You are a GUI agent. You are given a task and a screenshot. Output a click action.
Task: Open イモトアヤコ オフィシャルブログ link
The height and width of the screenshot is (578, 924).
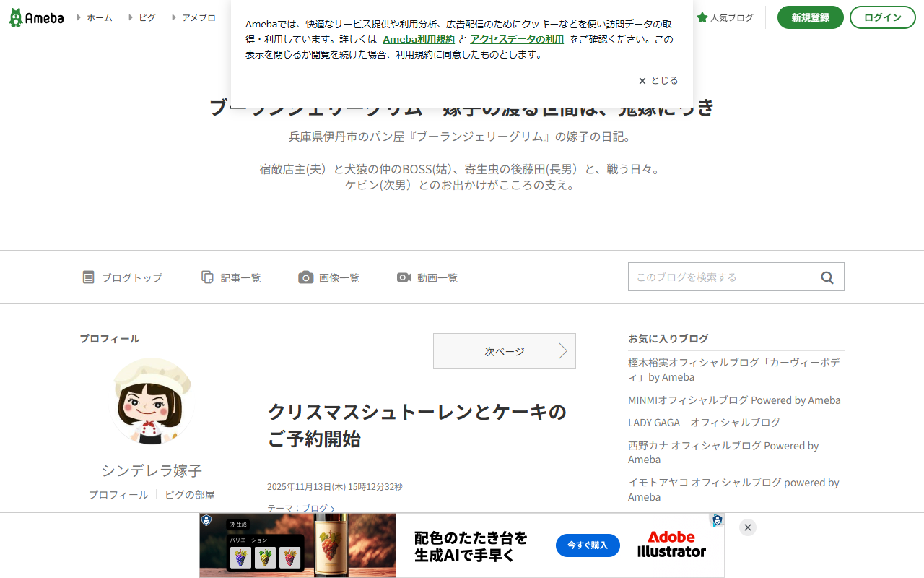click(733, 490)
